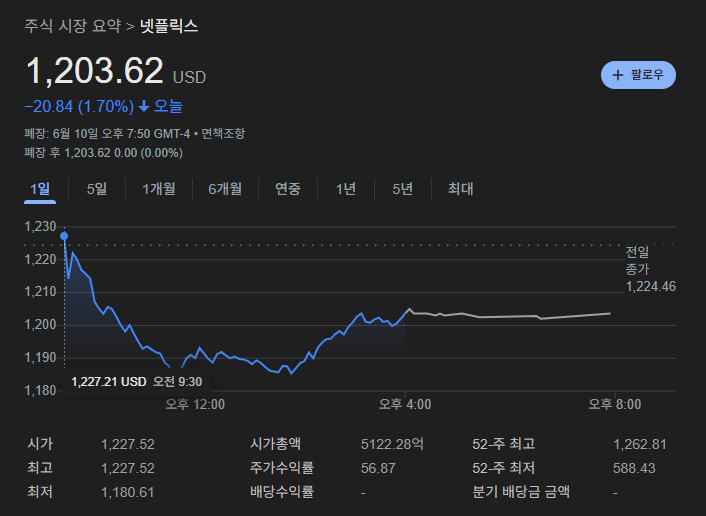Choose the 5년 time range
The height and width of the screenshot is (516, 706).
(402, 189)
